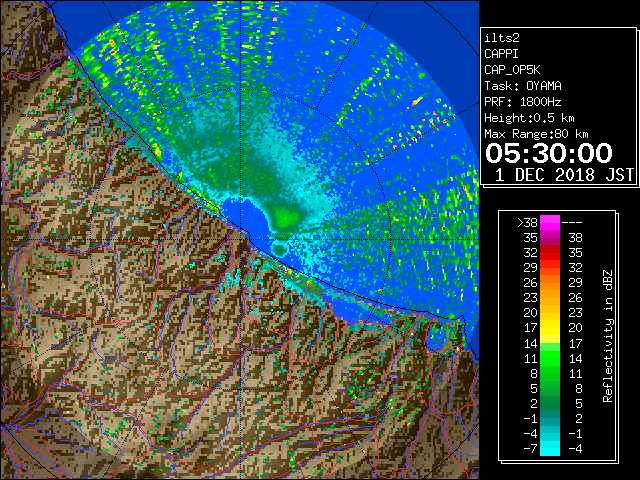Select the 'Task: OYAMA' line

523,86
